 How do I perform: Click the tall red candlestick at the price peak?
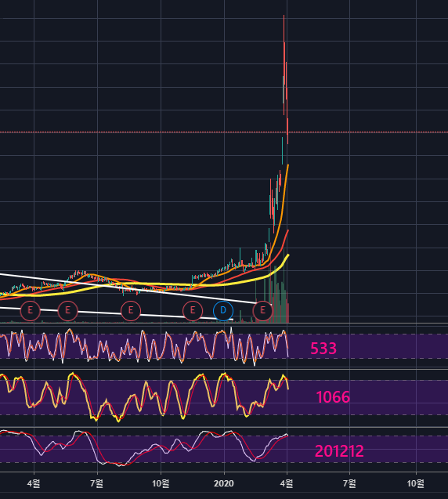click(x=284, y=63)
